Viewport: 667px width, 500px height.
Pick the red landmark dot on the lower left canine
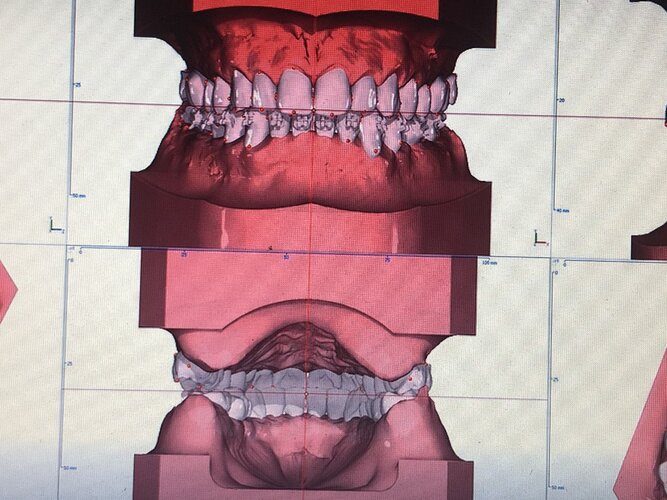coord(248,146)
